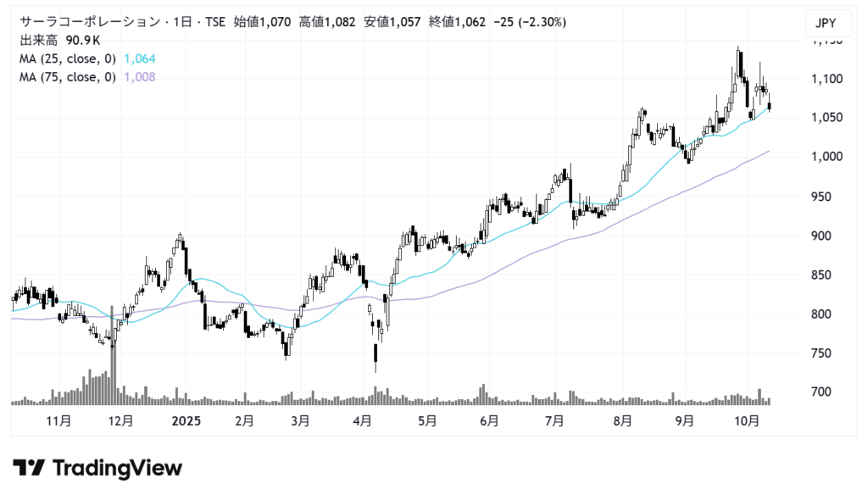The image size is (868, 500).
Task: Click the −25 (−2.30%) change value
Action: click(x=530, y=22)
